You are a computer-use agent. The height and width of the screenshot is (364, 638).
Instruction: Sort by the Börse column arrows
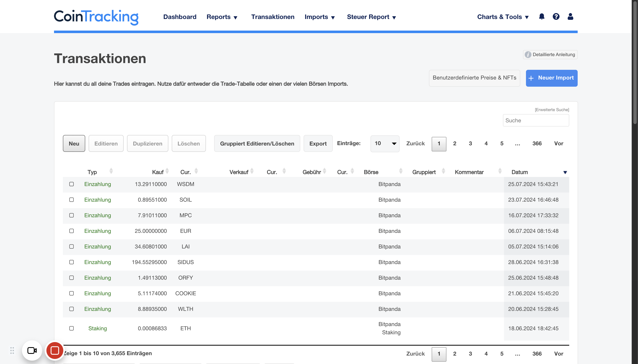[x=401, y=171]
